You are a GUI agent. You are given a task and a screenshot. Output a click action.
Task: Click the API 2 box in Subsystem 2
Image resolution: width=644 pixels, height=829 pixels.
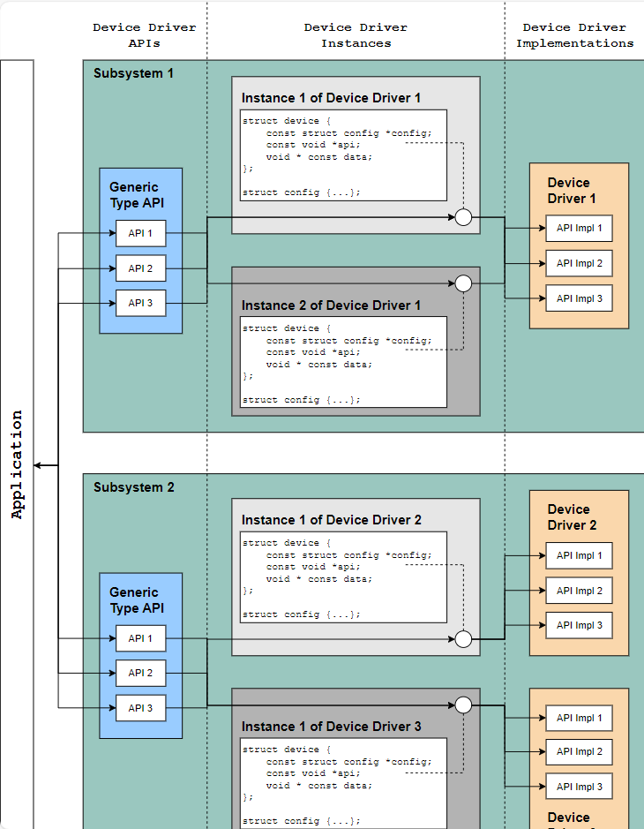coord(140,673)
